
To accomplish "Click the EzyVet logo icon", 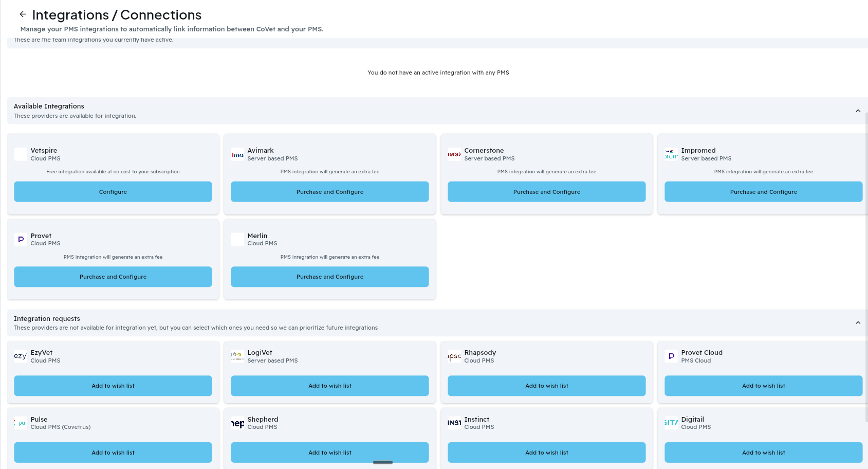I will point(21,356).
